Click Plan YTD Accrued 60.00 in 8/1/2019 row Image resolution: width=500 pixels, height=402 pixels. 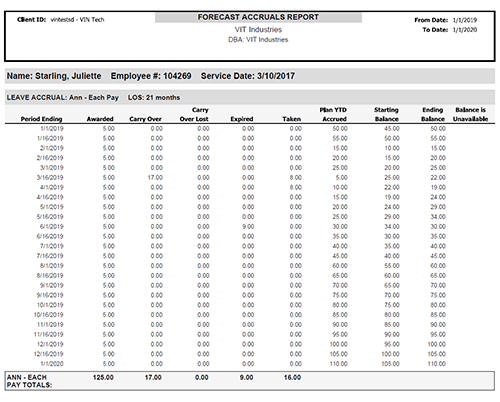pyautogui.click(x=340, y=266)
